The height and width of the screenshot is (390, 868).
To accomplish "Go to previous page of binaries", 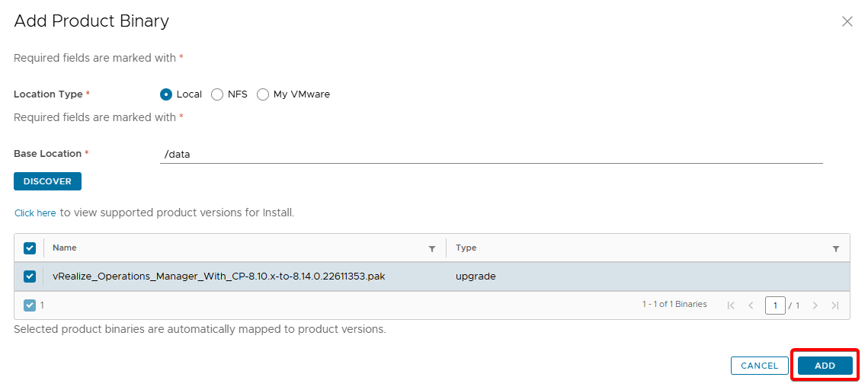I will pyautogui.click(x=751, y=305).
